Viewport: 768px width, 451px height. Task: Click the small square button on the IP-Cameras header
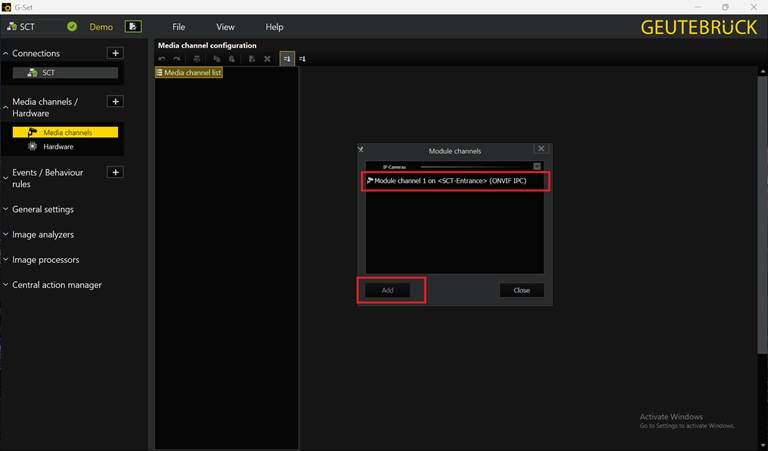pos(537,166)
